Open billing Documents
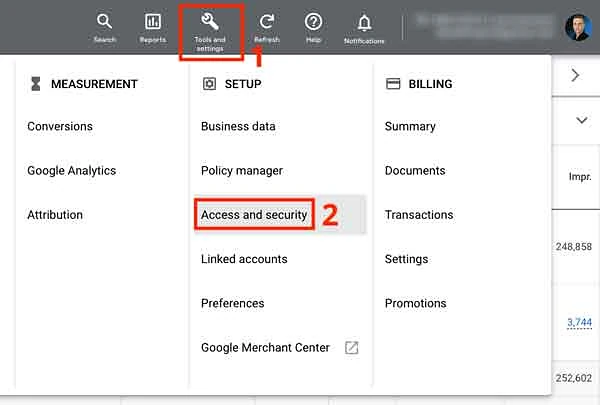The width and height of the screenshot is (600, 405). pos(415,171)
